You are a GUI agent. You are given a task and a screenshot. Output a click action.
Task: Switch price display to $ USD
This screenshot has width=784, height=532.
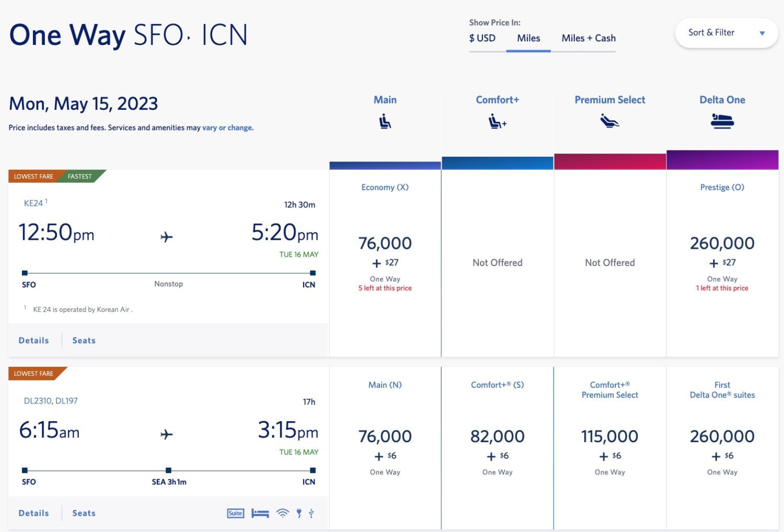(x=482, y=38)
